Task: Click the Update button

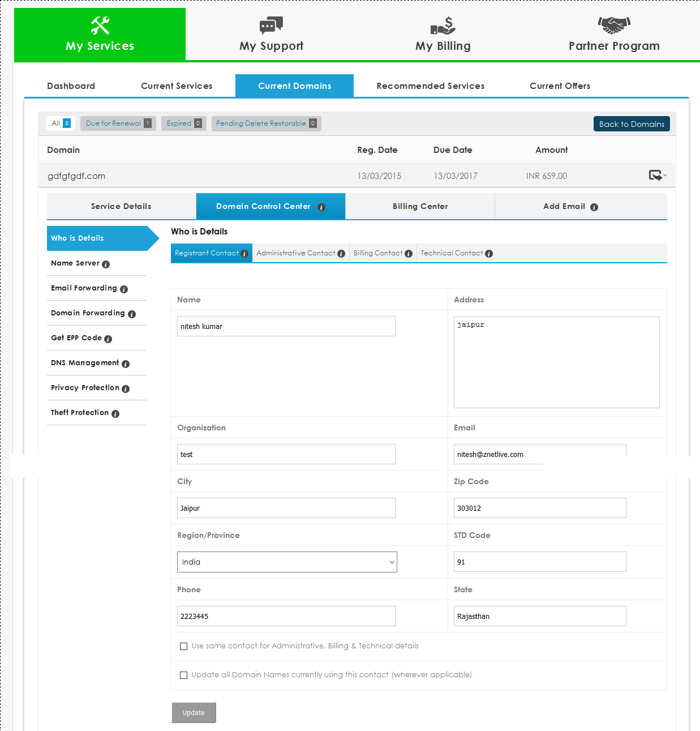Action: (194, 713)
